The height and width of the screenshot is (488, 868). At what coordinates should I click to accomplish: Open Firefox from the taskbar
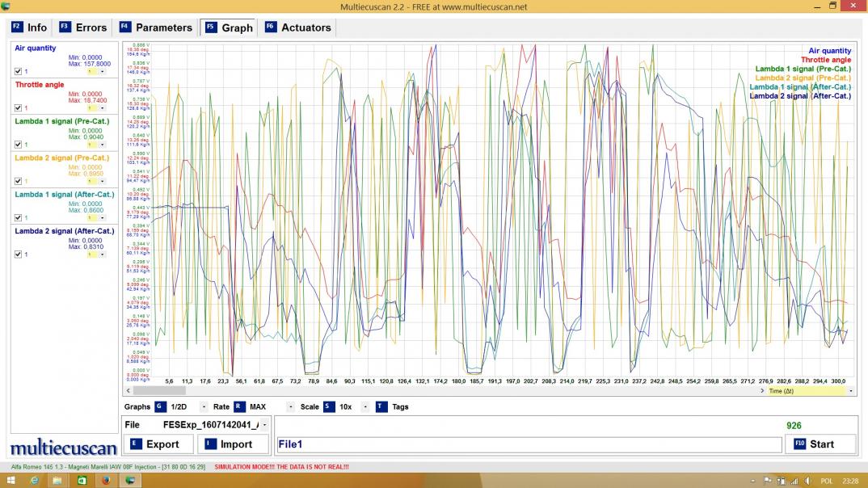click(106, 480)
